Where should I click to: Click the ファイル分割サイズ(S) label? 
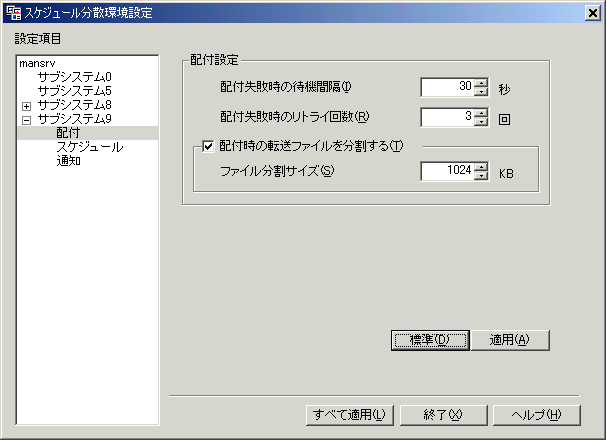point(277,171)
